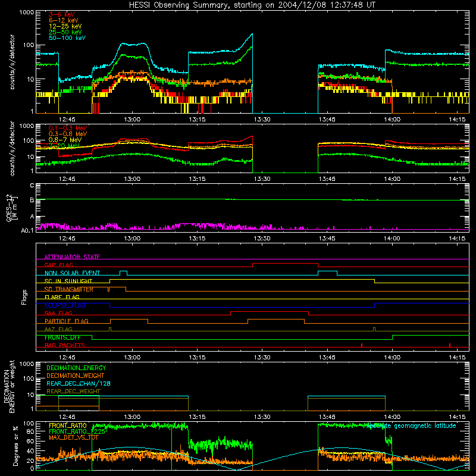The height and width of the screenshot is (476, 476).
Task: Click the SAA_FLAG label
Action: (58, 313)
